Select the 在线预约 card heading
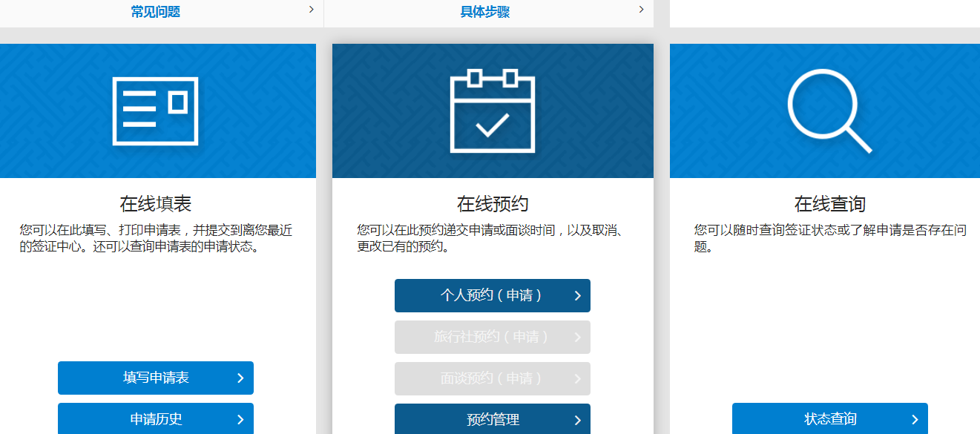The height and width of the screenshot is (434, 980). [x=493, y=204]
